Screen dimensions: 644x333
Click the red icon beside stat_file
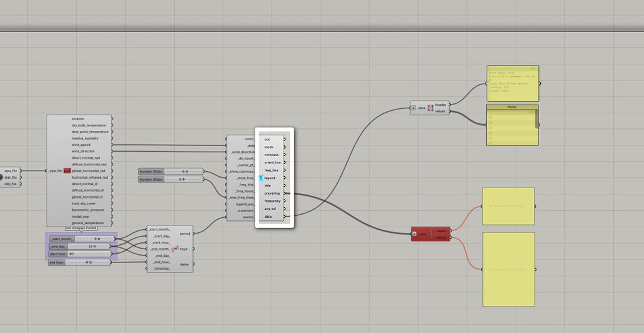(1, 177)
